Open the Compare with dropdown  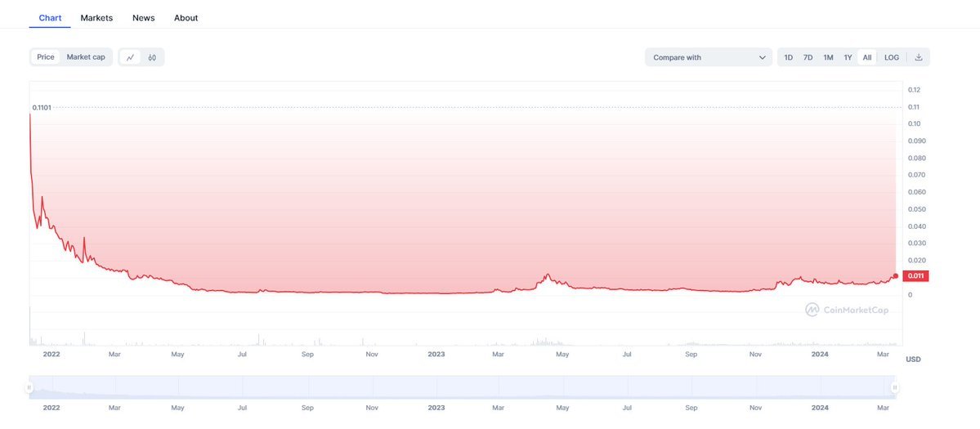click(709, 57)
